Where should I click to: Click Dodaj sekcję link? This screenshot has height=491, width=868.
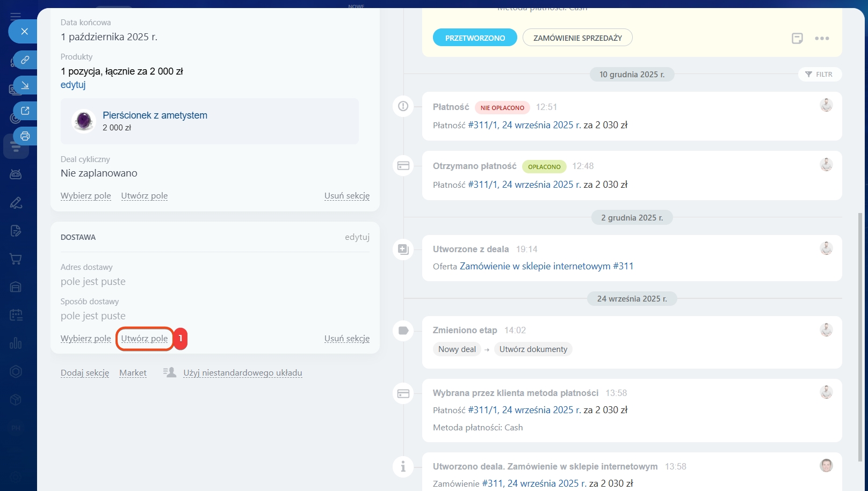click(x=85, y=373)
